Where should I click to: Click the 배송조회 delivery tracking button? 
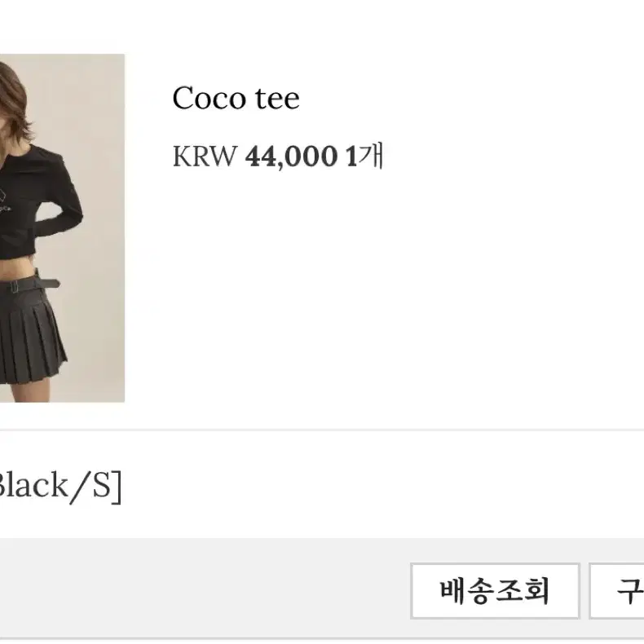(495, 591)
